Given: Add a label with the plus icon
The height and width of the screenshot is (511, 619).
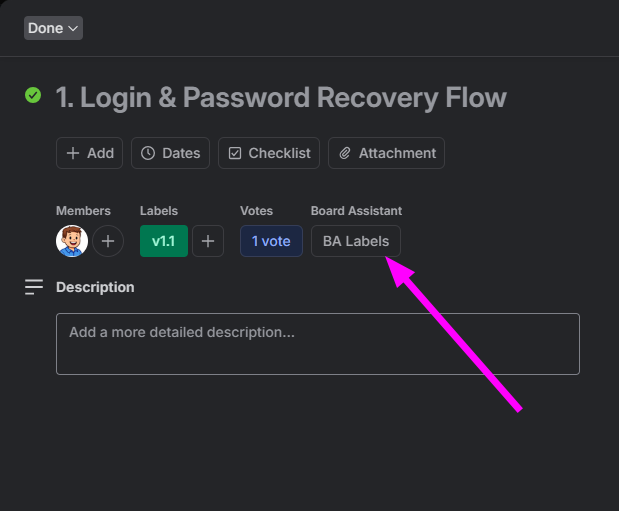Looking at the screenshot, I should tap(208, 241).
